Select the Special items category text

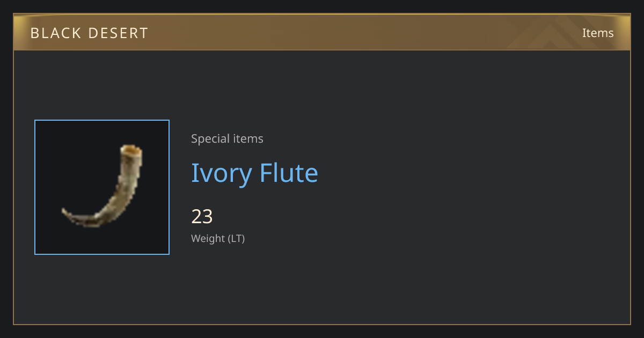(227, 138)
